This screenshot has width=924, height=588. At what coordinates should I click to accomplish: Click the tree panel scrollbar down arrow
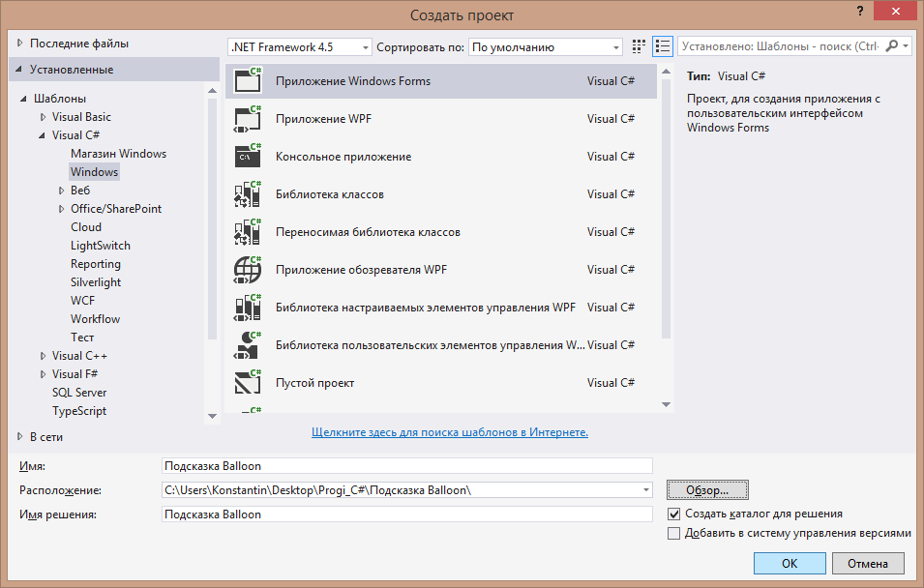point(212,416)
